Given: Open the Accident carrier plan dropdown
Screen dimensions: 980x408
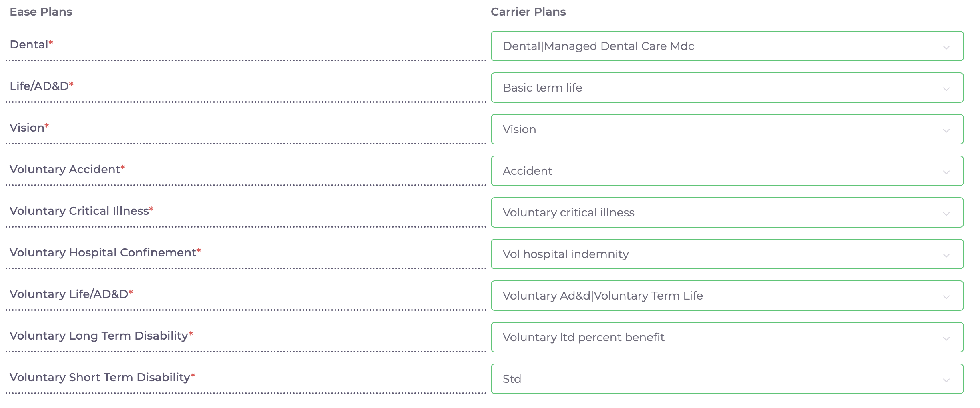Looking at the screenshot, I should pos(727,171).
